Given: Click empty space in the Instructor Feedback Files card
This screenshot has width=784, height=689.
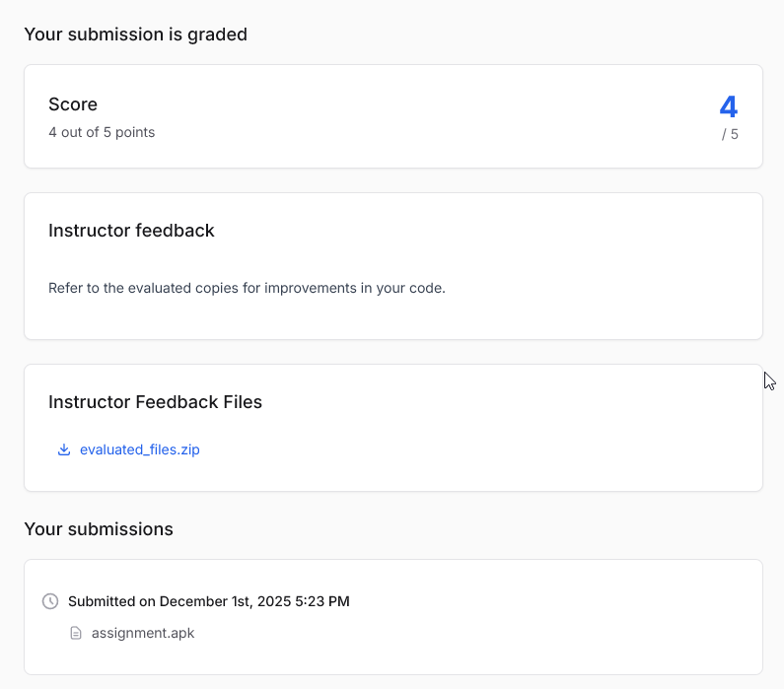Looking at the screenshot, I should click(x=493, y=434).
